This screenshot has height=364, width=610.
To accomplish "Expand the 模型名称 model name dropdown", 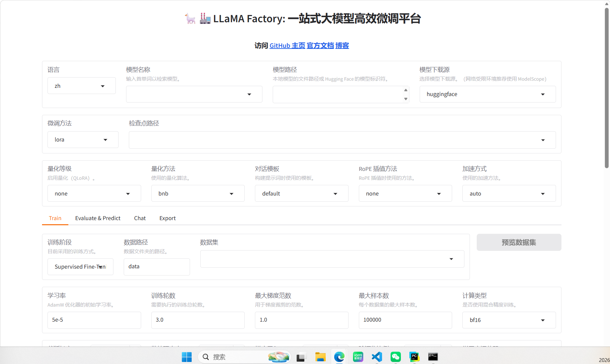I will click(194, 94).
